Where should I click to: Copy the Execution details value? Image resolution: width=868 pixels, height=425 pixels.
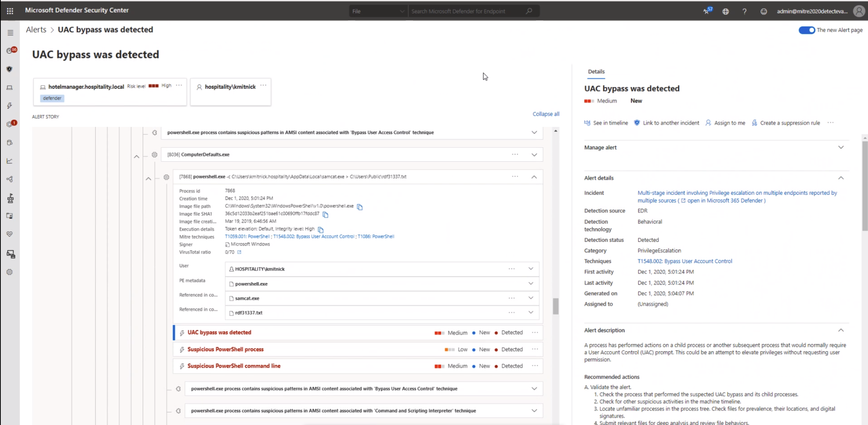pos(320,230)
